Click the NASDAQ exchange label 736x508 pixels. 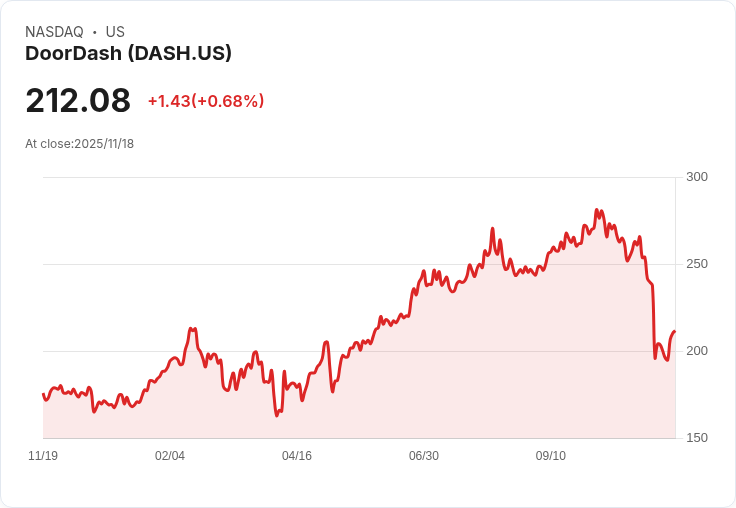tap(54, 32)
